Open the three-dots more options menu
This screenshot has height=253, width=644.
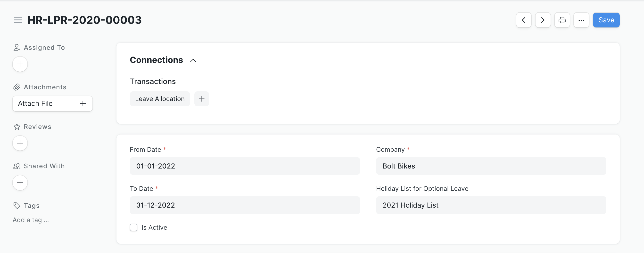(x=581, y=20)
